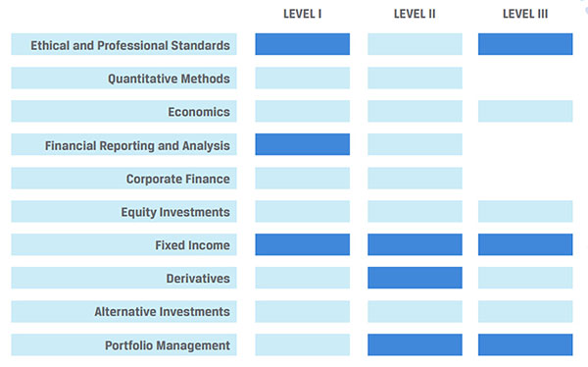Click the LEVEL II column header
The height and width of the screenshot is (367, 588).
415,14
